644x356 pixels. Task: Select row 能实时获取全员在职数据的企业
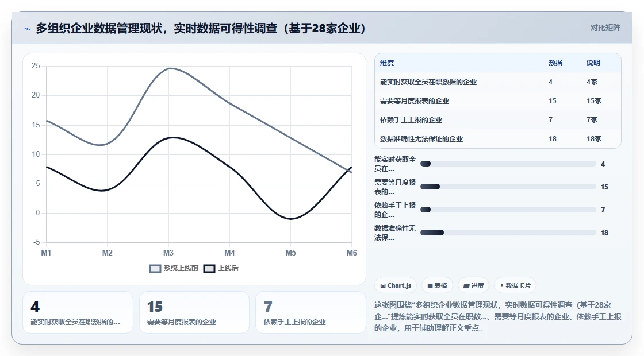point(498,82)
